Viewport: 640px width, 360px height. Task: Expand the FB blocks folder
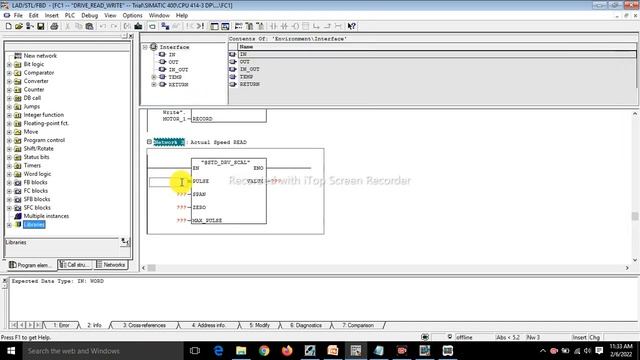click(9, 182)
